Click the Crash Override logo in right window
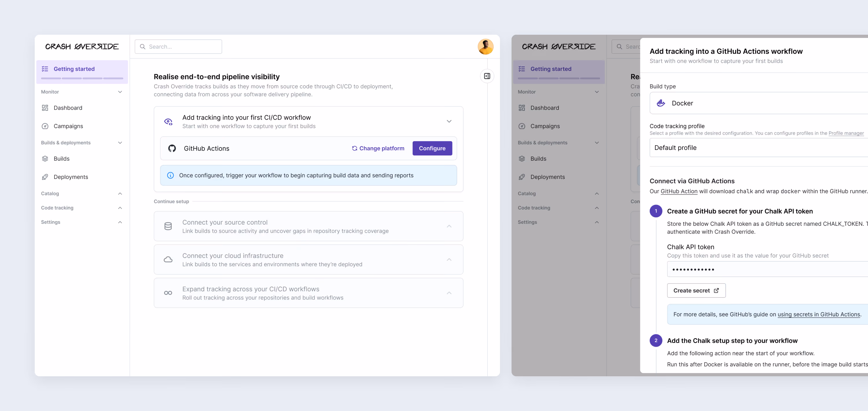Image resolution: width=868 pixels, height=411 pixels. coord(559,47)
